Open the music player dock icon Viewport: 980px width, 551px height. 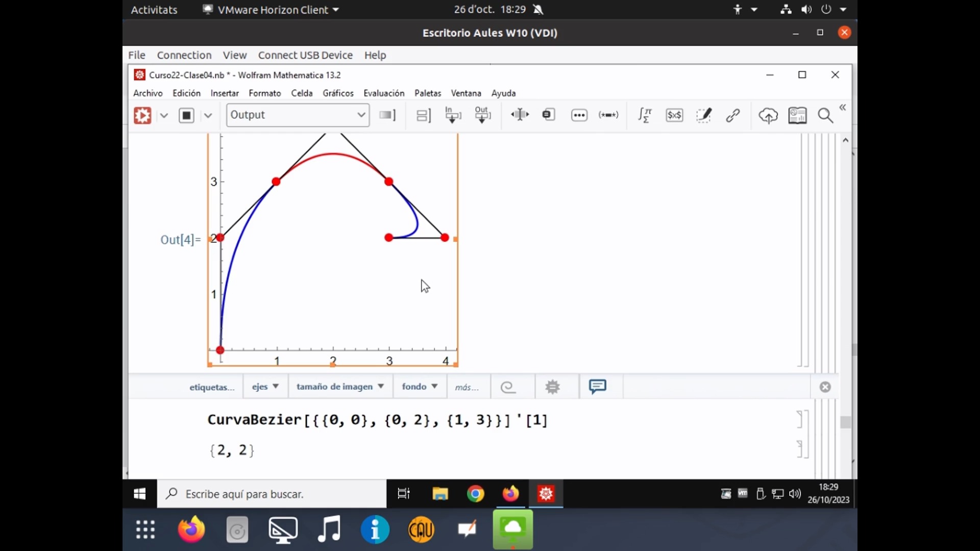click(x=329, y=530)
